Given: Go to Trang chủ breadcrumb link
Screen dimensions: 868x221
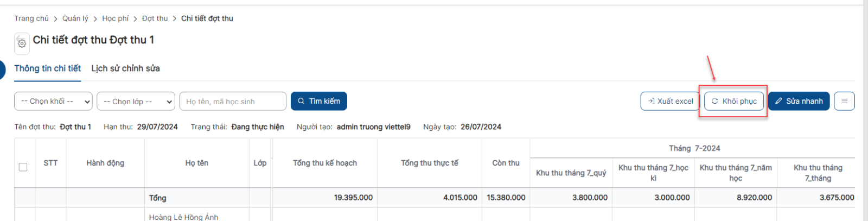Looking at the screenshot, I should point(31,18).
